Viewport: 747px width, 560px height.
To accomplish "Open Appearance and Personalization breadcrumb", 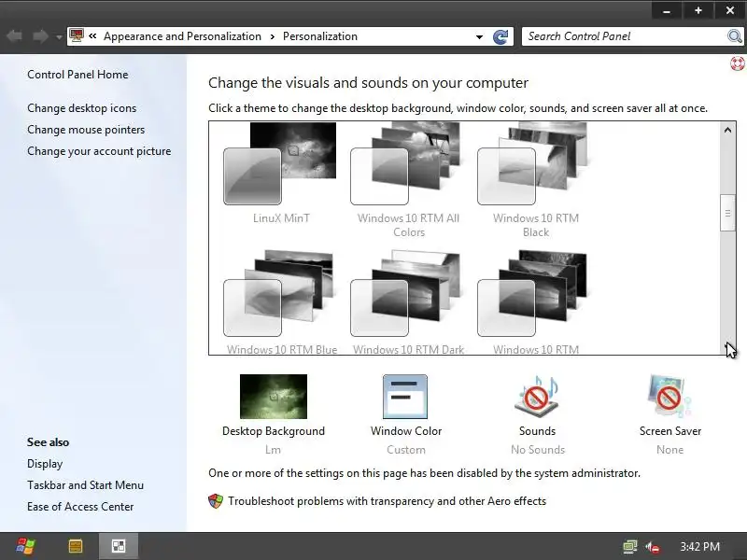I will tap(182, 36).
